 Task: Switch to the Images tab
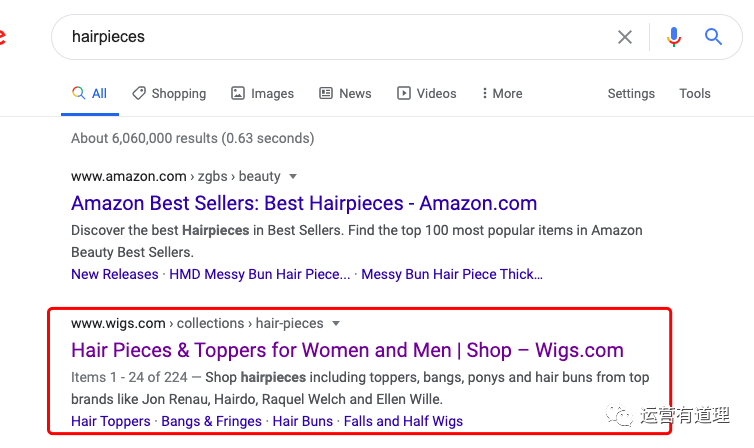tap(262, 93)
